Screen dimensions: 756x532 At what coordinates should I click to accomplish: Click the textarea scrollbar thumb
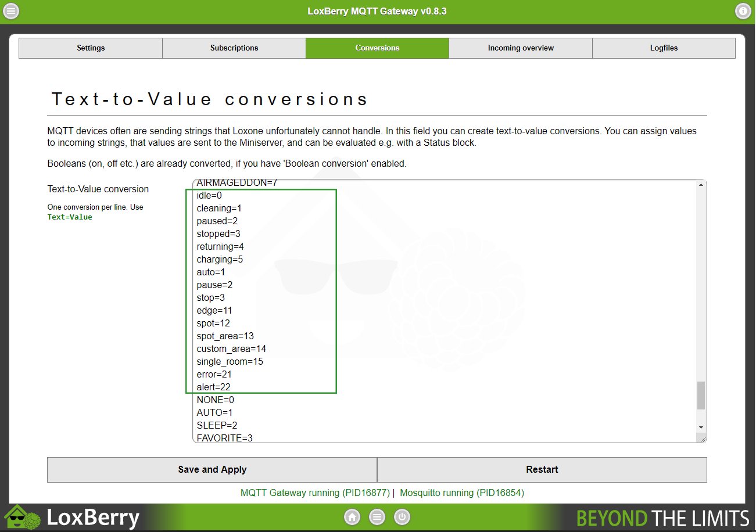pyautogui.click(x=701, y=396)
